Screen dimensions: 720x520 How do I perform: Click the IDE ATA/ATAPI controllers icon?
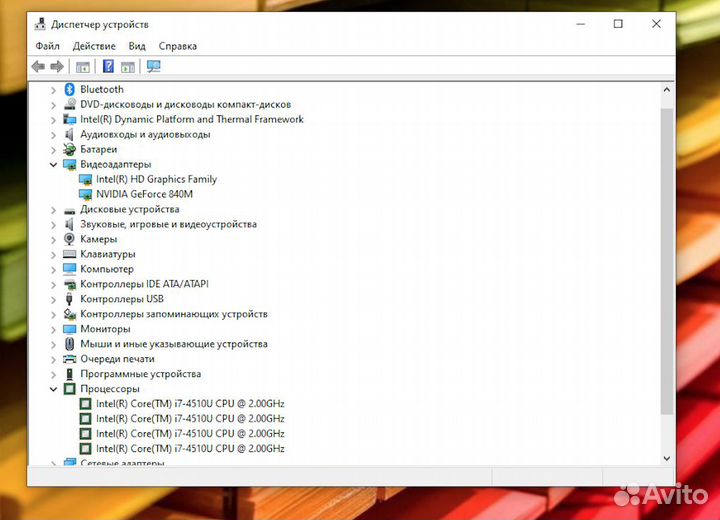point(69,284)
